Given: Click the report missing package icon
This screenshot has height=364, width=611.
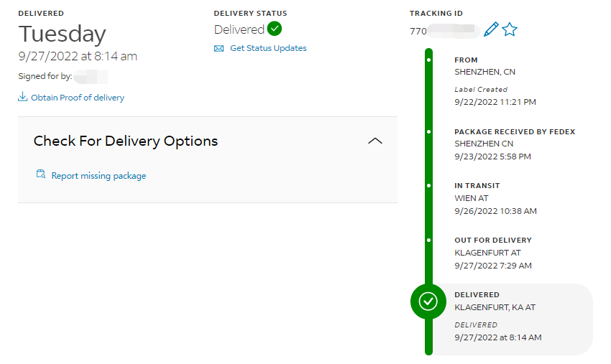Looking at the screenshot, I should [x=42, y=175].
